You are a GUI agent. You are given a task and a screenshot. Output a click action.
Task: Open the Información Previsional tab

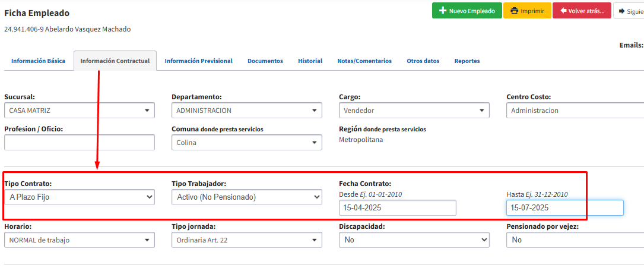pyautogui.click(x=198, y=61)
